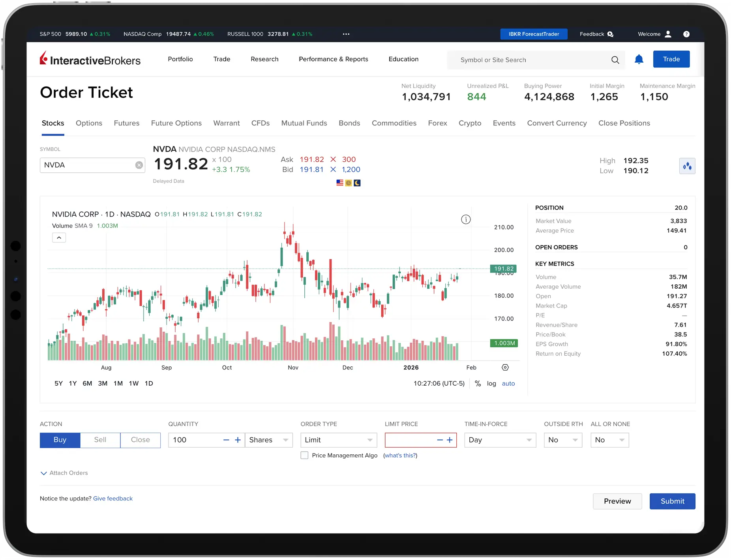This screenshot has height=560, width=731.
Task: Collapse the chart legend caret button
Action: tap(59, 238)
